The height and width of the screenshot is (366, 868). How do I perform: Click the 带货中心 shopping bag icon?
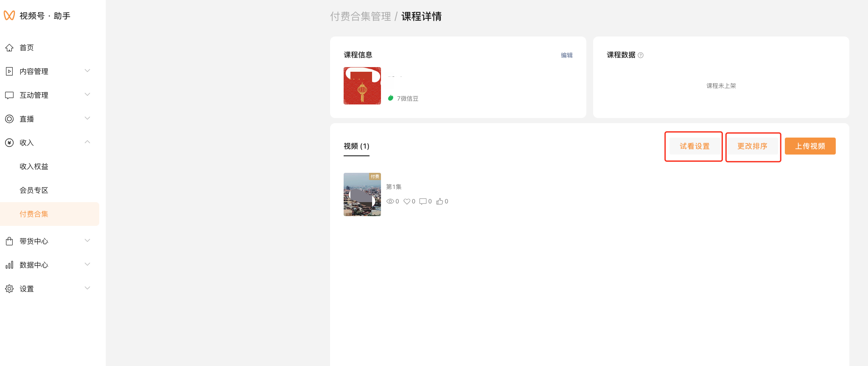coord(9,241)
